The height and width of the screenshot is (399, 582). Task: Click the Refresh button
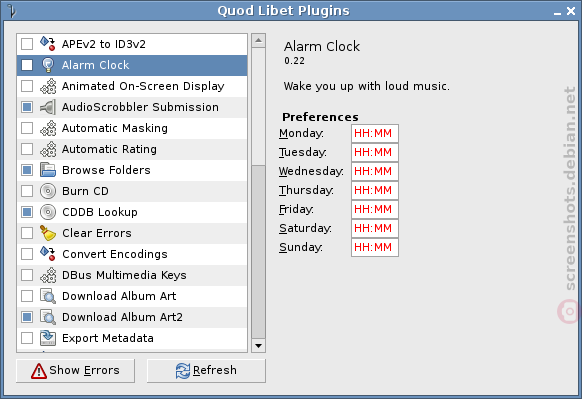pos(206,370)
